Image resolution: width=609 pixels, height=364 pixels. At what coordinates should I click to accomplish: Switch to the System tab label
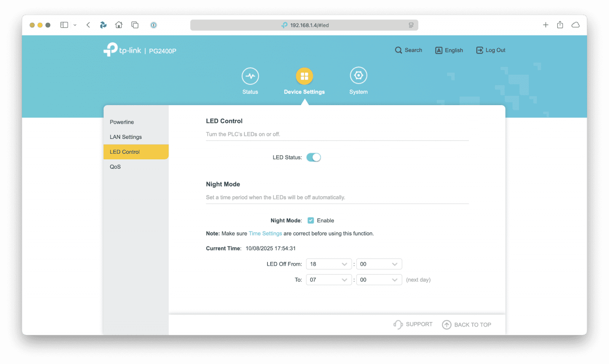point(359,92)
